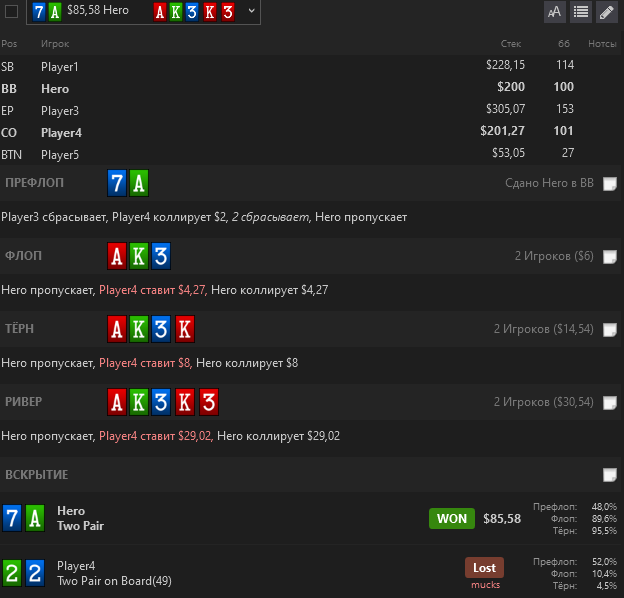The width and height of the screenshot is (624, 598).
Task: Click the blue 7 card in ПРЕФЛОП row
Action: [x=117, y=183]
